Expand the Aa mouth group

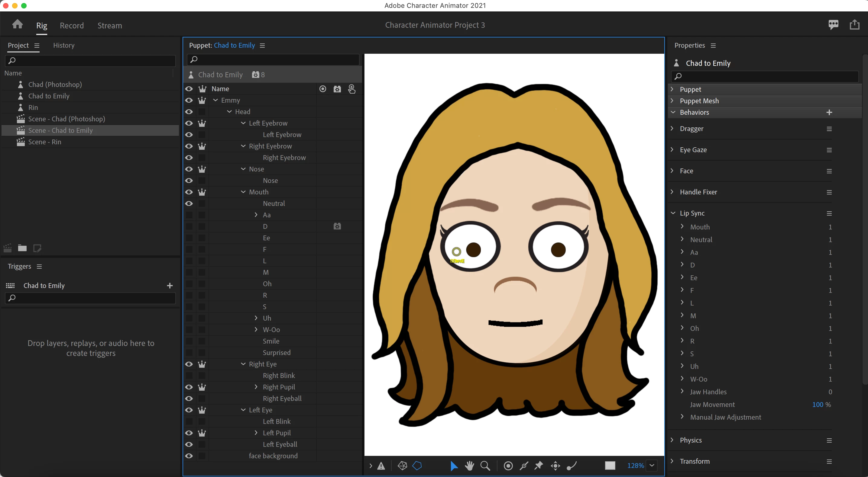(x=256, y=215)
